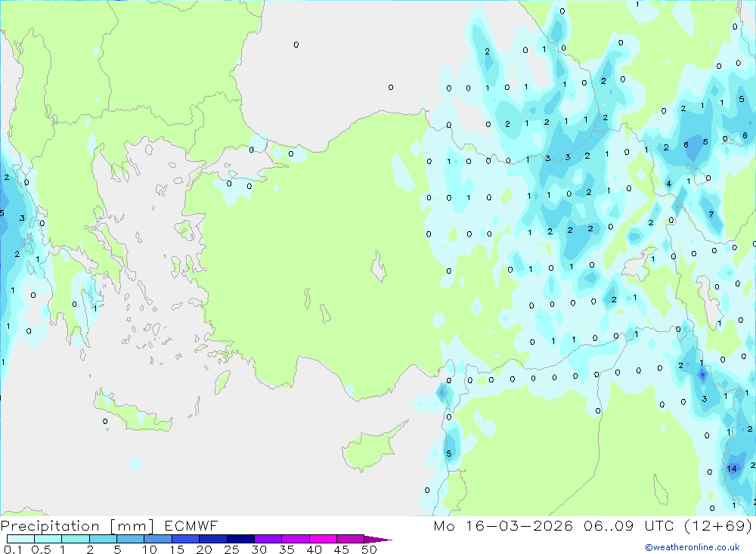
Task: Click the '35' legend scale label
Action: click(x=287, y=549)
